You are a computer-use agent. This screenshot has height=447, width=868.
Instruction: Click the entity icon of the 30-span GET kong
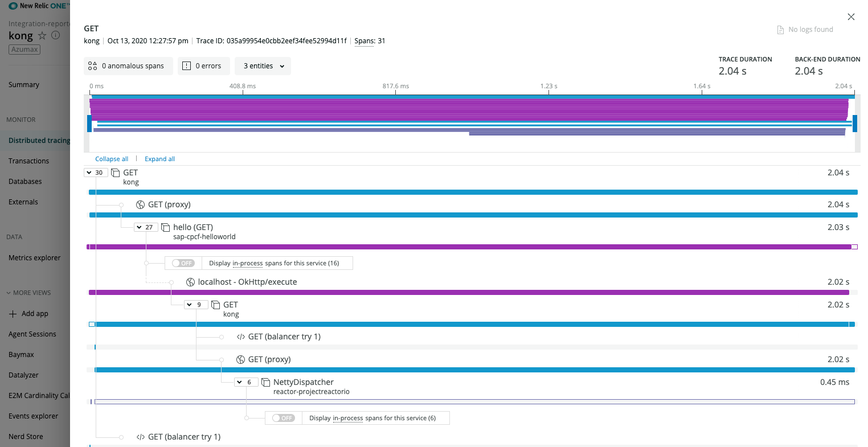116,173
